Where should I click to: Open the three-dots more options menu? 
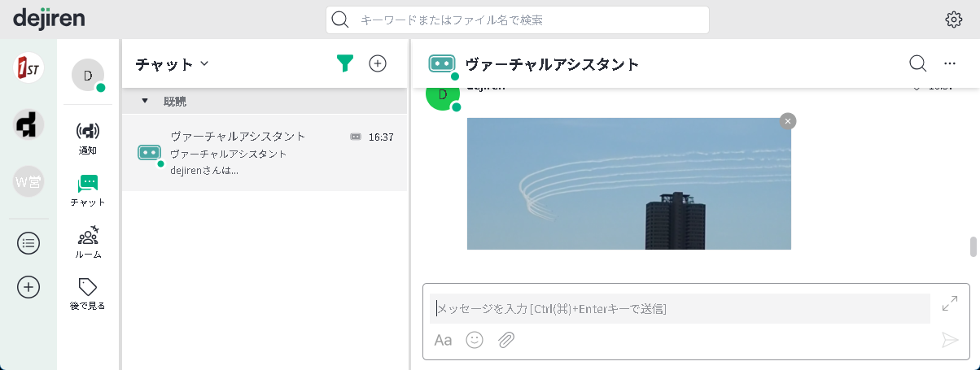click(949, 63)
